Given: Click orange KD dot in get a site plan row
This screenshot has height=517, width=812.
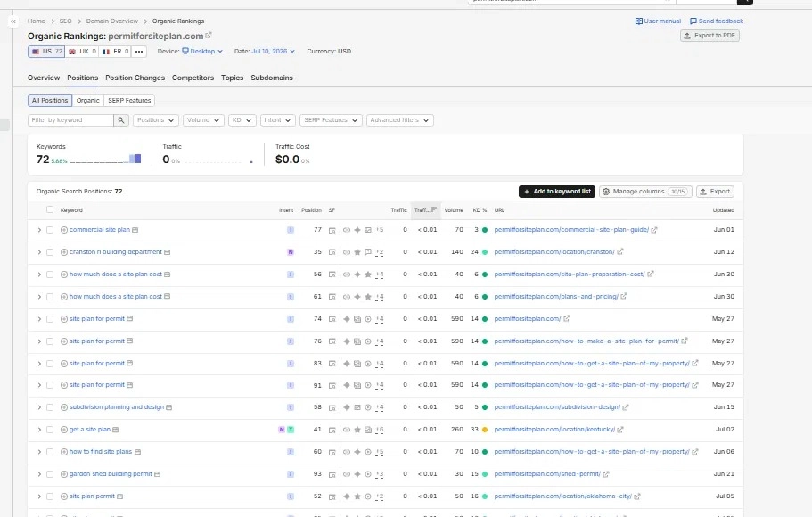Looking at the screenshot, I should point(485,430).
